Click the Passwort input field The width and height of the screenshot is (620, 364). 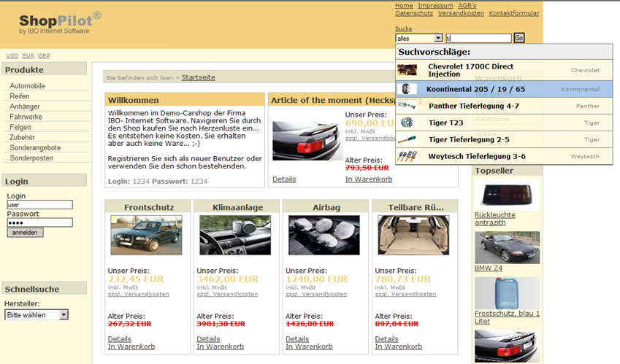pyautogui.click(x=39, y=222)
